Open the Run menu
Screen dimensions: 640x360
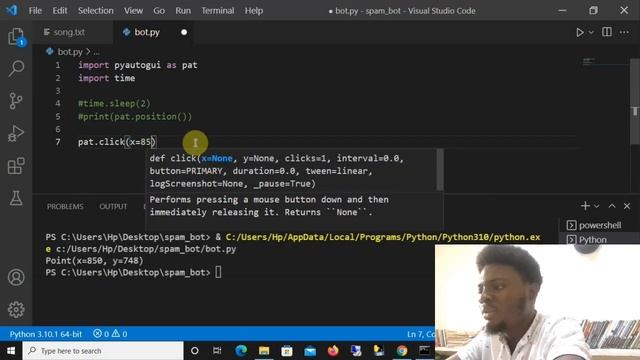[183, 11]
